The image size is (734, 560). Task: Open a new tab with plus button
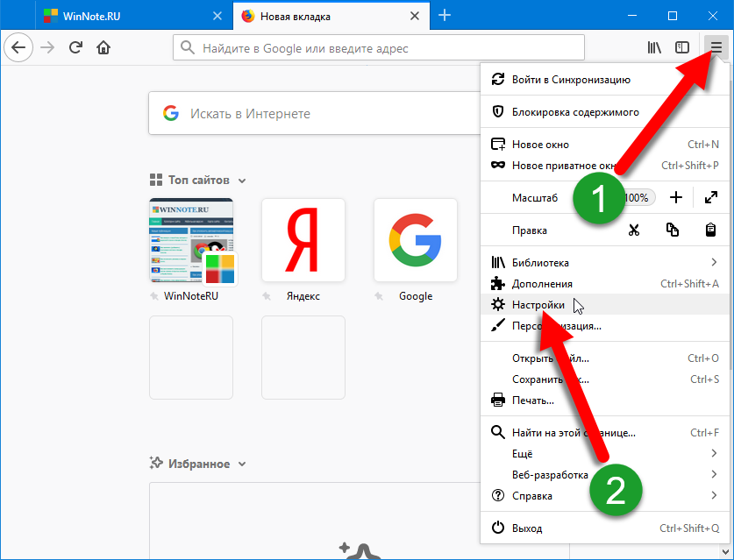tap(445, 15)
